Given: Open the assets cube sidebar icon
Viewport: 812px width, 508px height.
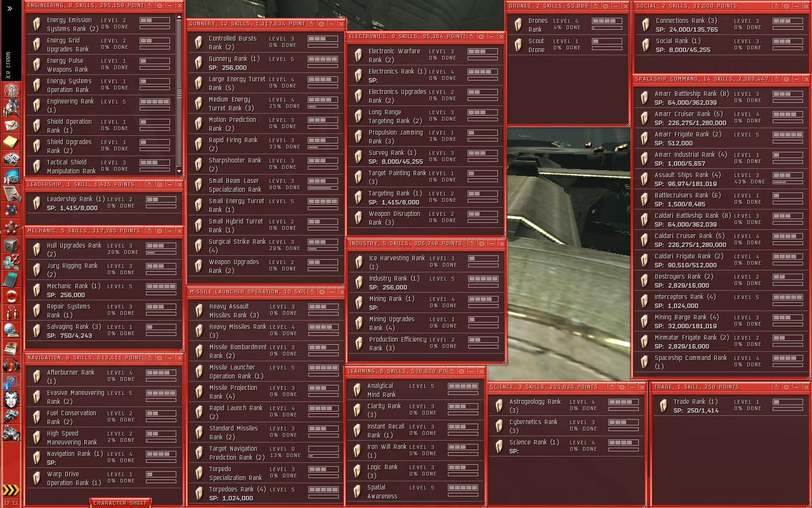Looking at the screenshot, I should 11,244.
